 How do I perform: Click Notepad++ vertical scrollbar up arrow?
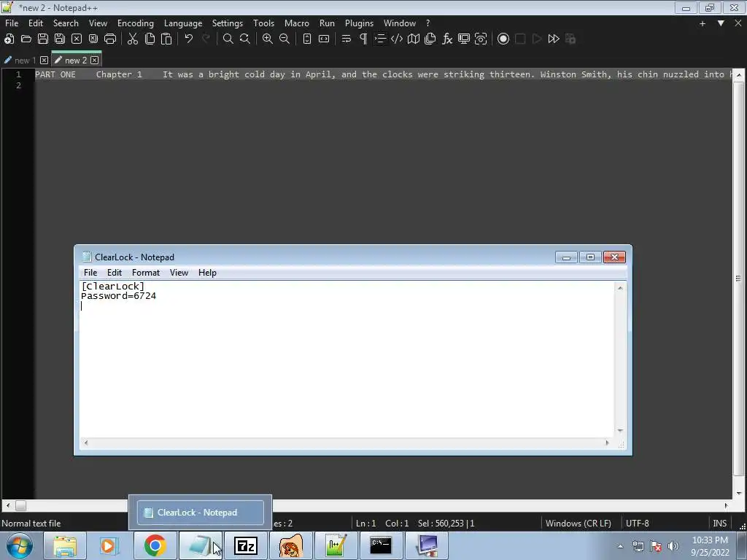tap(738, 75)
